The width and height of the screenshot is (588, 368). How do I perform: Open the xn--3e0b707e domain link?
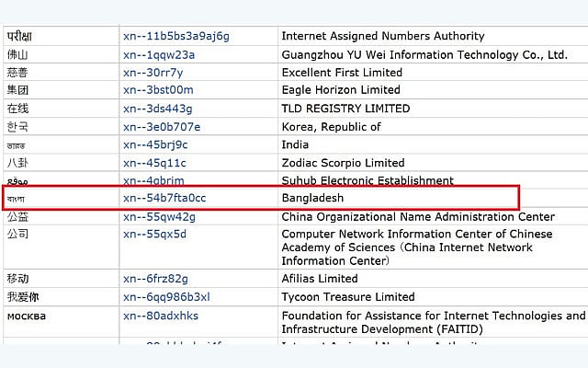(162, 127)
